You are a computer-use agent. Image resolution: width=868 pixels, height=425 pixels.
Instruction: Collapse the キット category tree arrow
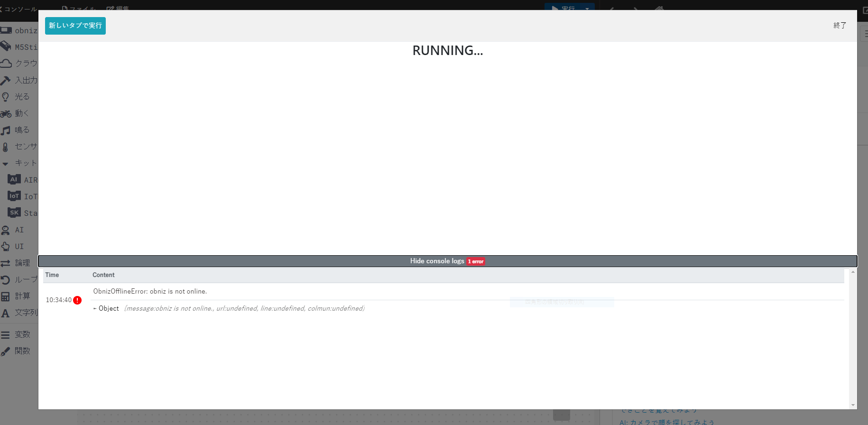tap(6, 163)
